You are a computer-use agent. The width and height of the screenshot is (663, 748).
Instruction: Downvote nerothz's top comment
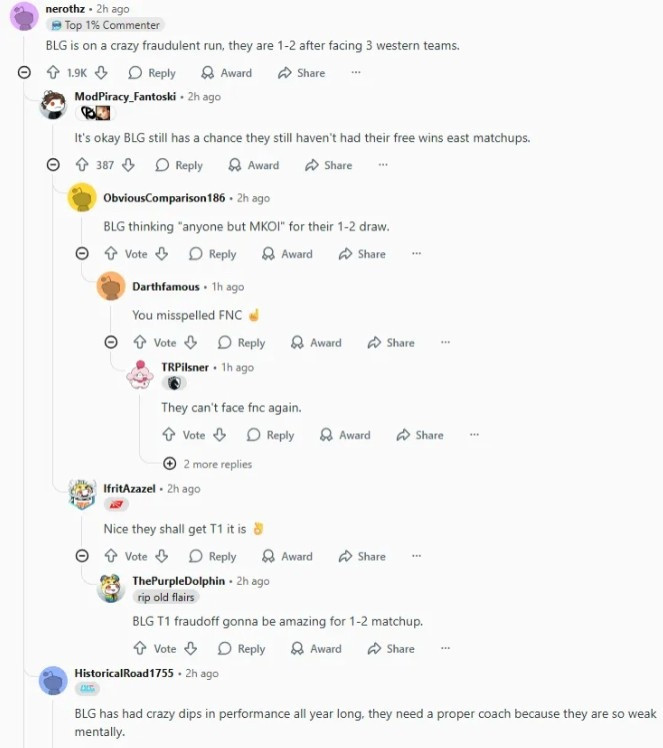point(102,73)
